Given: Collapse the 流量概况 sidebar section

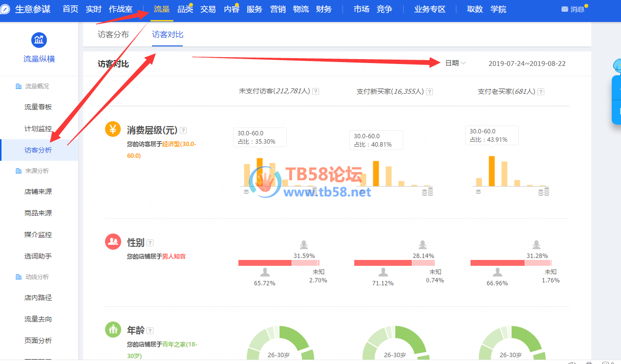Looking at the screenshot, I should coord(37,86).
